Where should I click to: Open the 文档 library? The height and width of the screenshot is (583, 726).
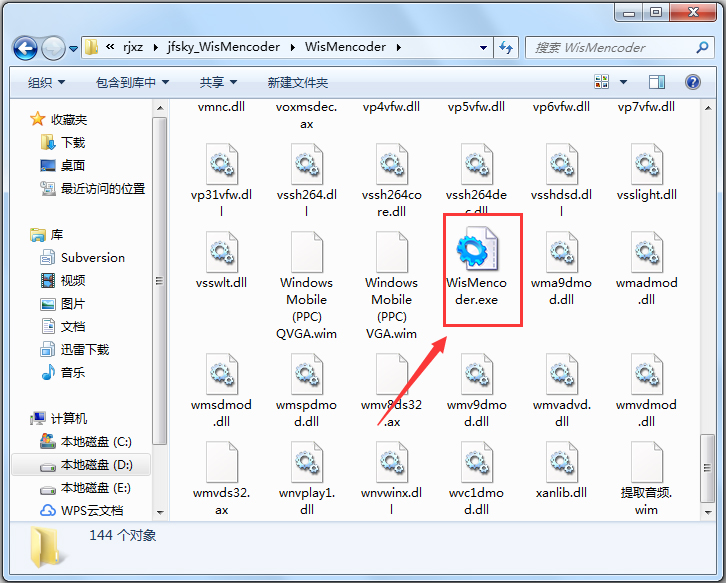[x=63, y=326]
